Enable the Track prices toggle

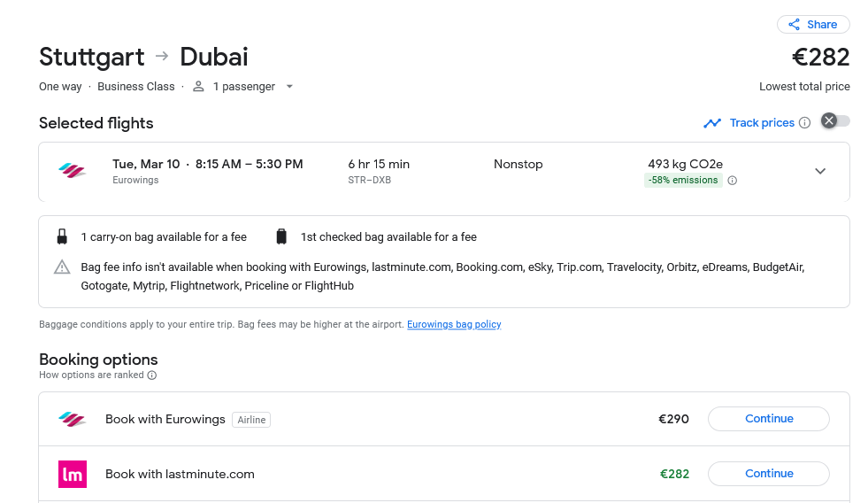[835, 121]
